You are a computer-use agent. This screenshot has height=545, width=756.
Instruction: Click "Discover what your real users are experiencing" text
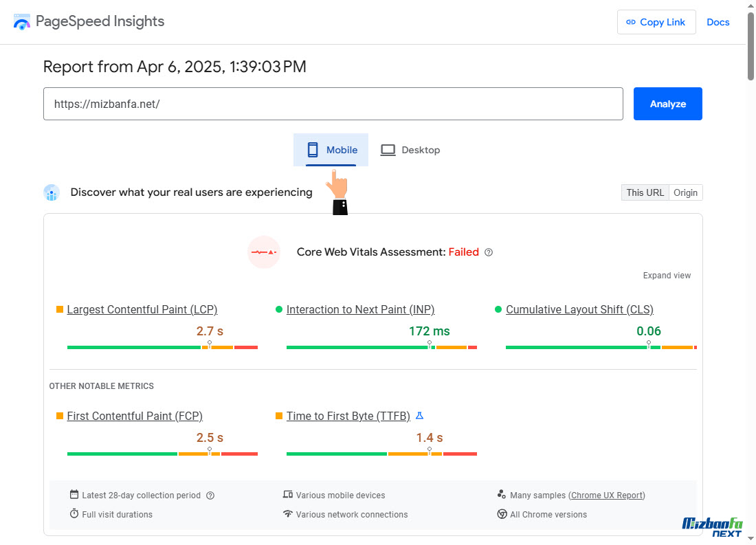192,192
